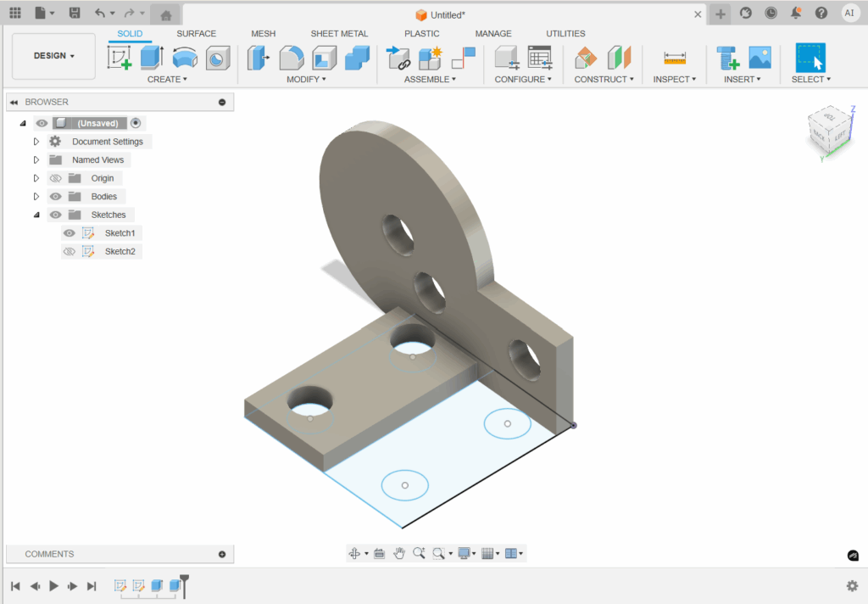Expand the Document Settings node
Image resolution: width=868 pixels, height=604 pixels.
(36, 142)
